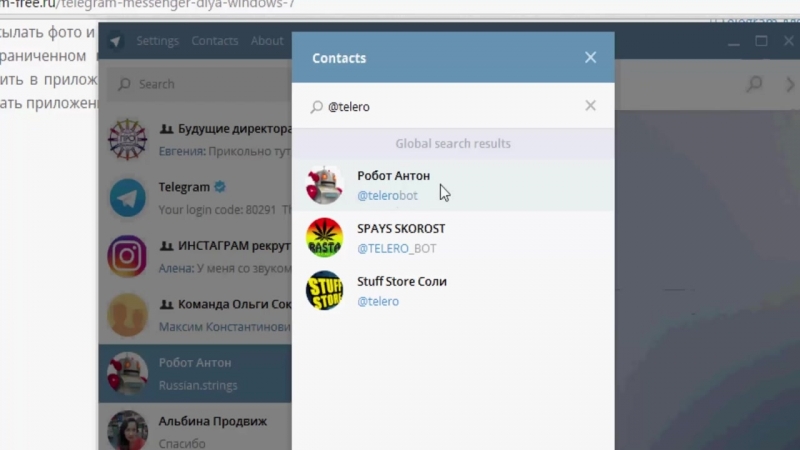Click the @TELERO_BOT username
The width and height of the screenshot is (800, 450).
[x=396, y=248]
